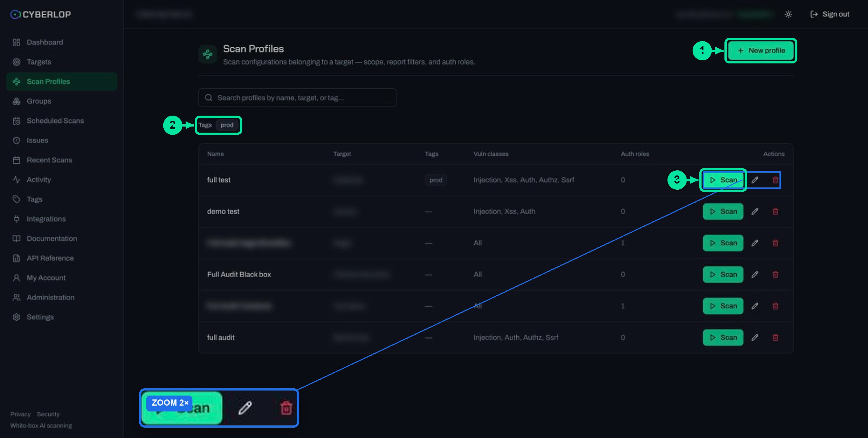Toggle the light/dark theme sun icon
The image size is (868, 438).
(788, 14)
